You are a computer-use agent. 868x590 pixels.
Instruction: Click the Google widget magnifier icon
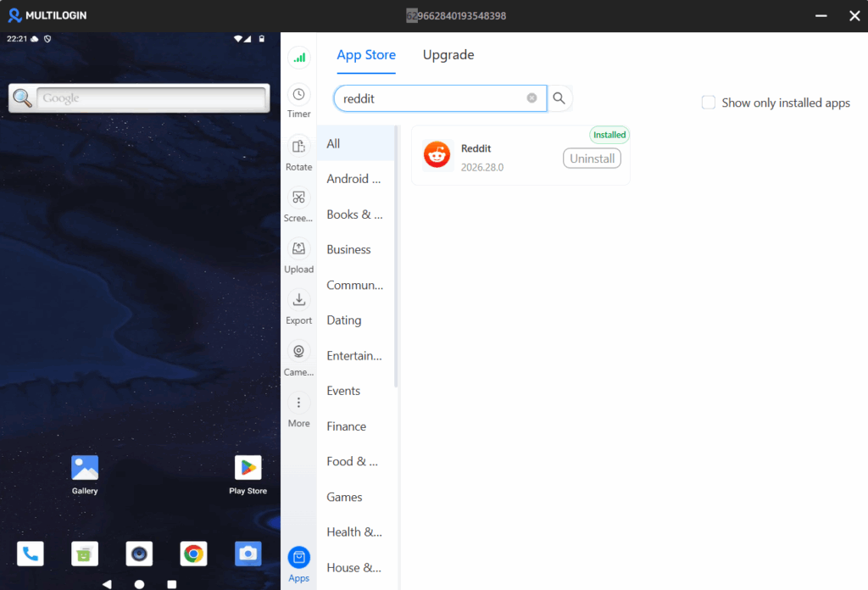[x=23, y=98]
